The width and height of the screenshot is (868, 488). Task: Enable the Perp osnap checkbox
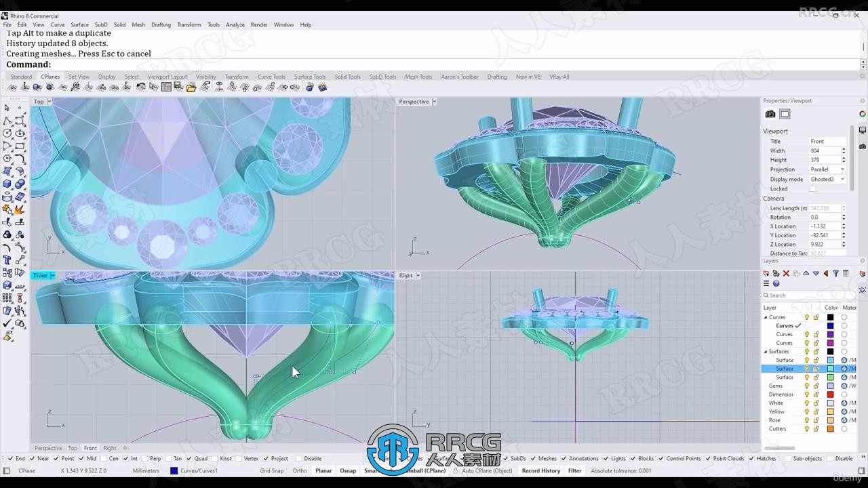[x=145, y=458]
